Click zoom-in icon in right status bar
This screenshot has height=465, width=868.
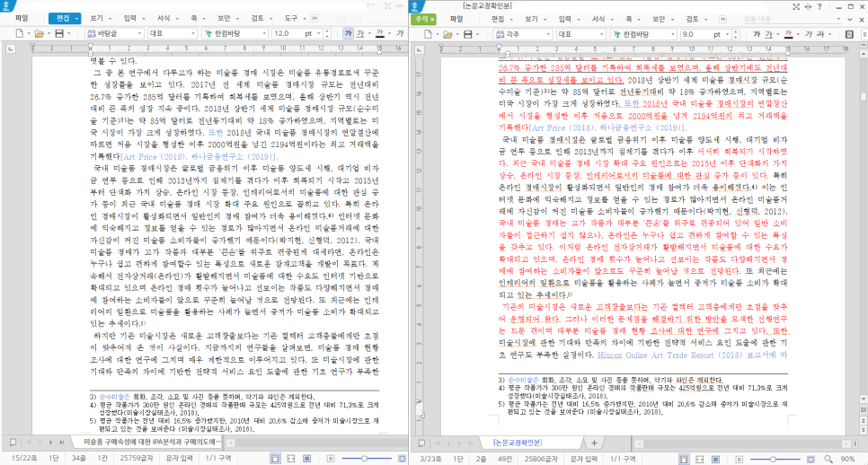[x=810, y=459]
